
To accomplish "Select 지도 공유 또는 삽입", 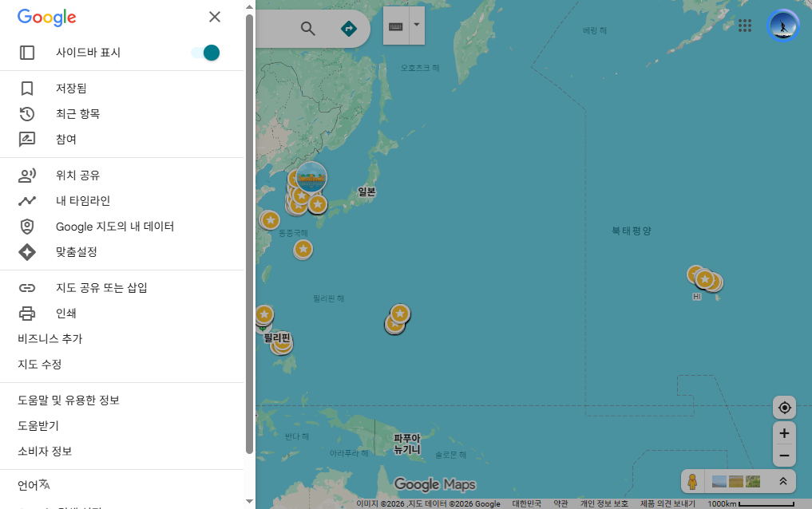I will point(121,287).
